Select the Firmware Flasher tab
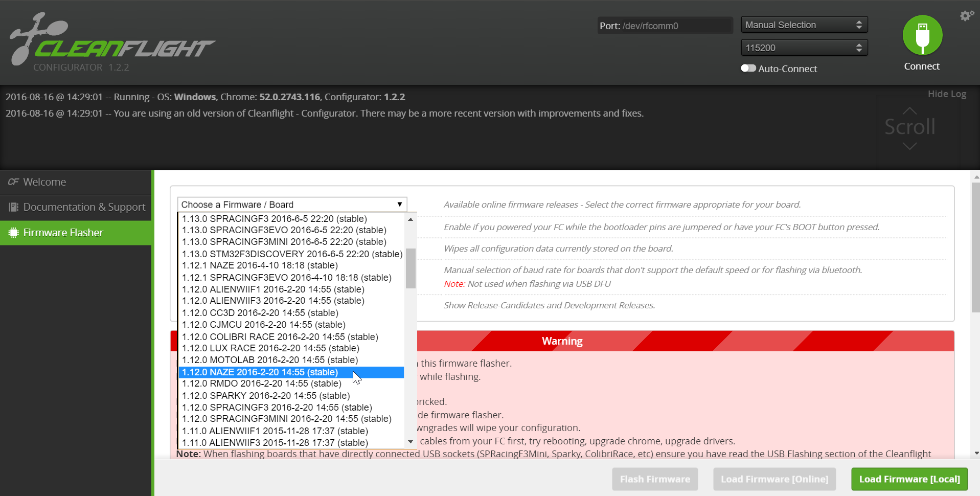The width and height of the screenshot is (980, 496). coord(76,233)
